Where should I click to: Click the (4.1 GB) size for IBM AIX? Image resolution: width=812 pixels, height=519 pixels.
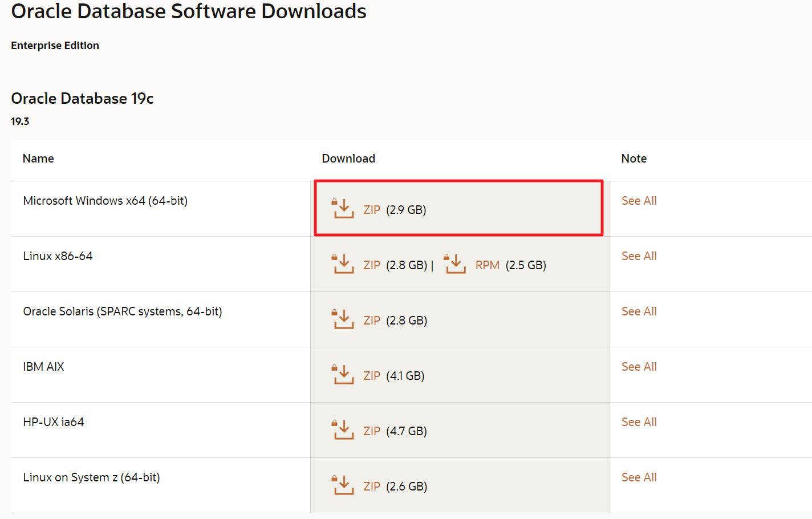(x=405, y=376)
